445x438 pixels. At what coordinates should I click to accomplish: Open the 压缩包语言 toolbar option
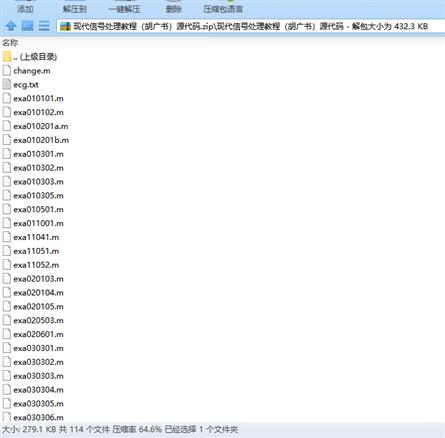(223, 9)
